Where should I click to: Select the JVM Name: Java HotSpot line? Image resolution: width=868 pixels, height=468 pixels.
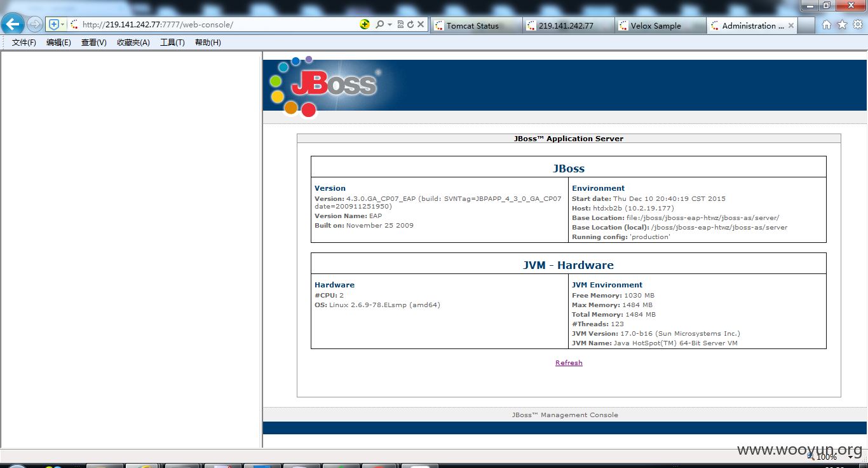[x=654, y=343]
